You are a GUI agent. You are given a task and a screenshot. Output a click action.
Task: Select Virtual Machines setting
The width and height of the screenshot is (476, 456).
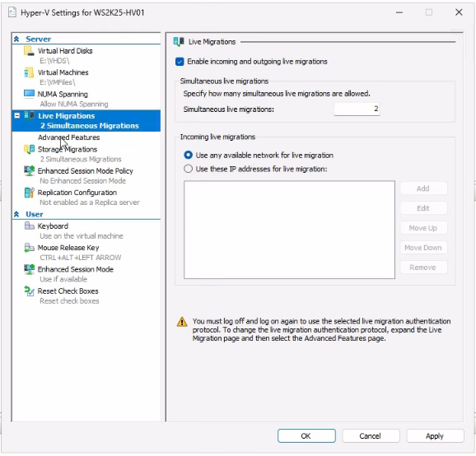pyautogui.click(x=63, y=72)
